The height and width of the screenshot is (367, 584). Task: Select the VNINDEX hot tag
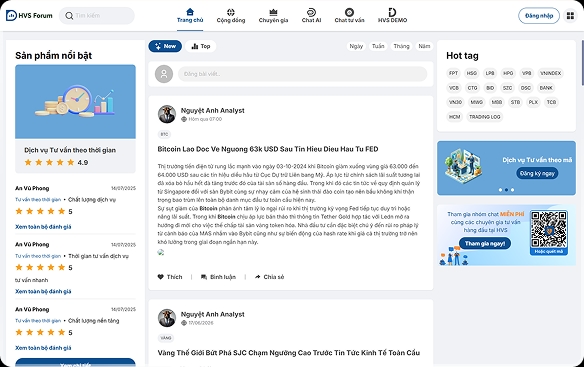tap(550, 73)
